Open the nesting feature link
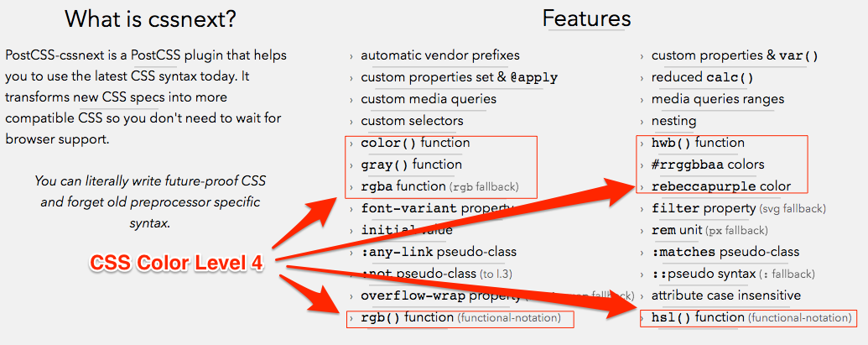The image size is (868, 345). click(x=673, y=121)
